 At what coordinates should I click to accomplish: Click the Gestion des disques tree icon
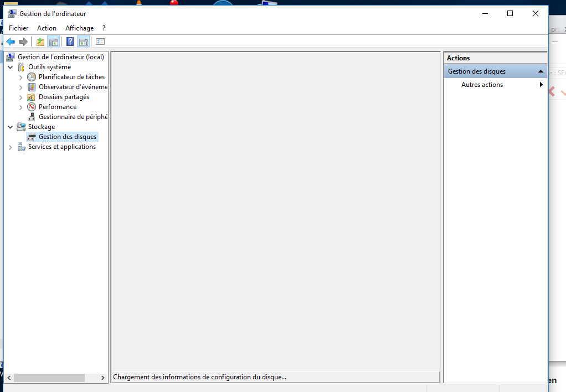coord(32,137)
